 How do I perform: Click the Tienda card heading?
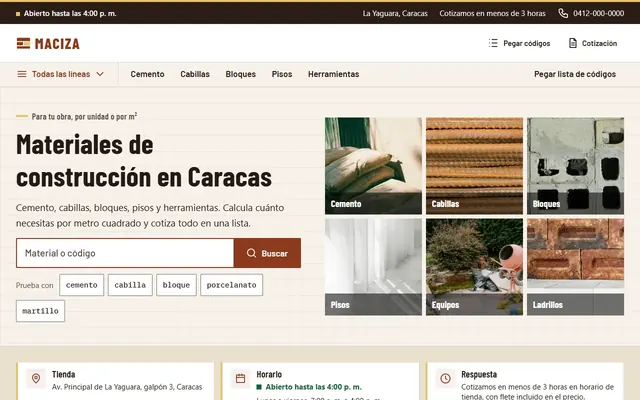pos(64,374)
